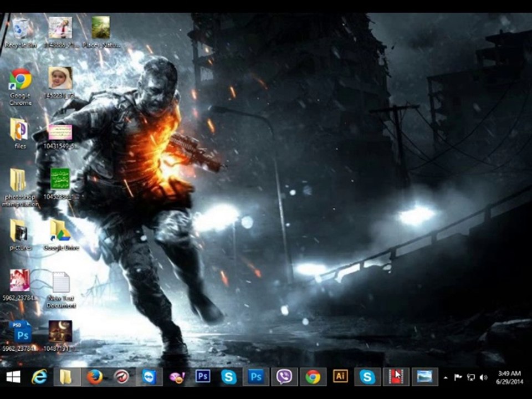This screenshot has height=399, width=532.
Task: Launch the Google Chrome desktop shortcut
Action: (x=21, y=87)
